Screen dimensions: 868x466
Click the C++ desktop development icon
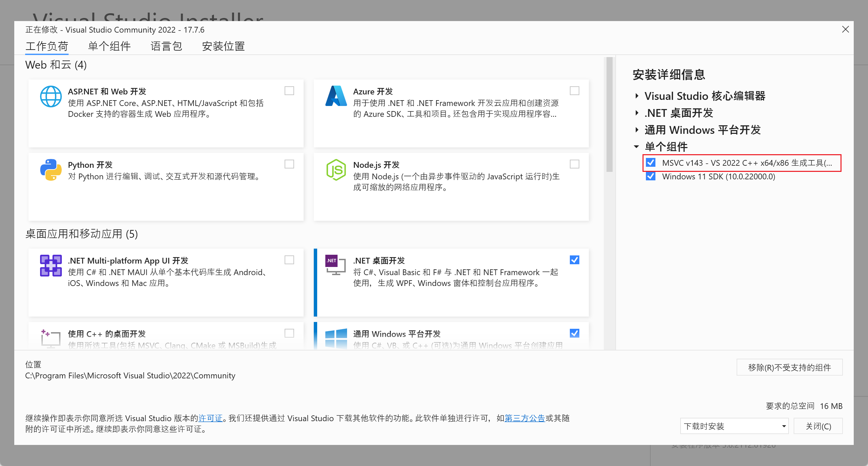[x=51, y=338]
